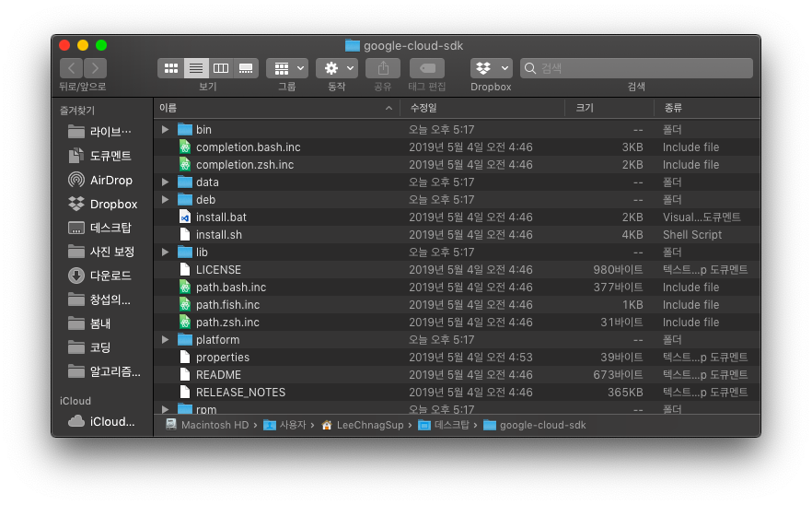Open the Dropbox toolbar dropdown
Screen dimensions: 812x505
[491, 68]
